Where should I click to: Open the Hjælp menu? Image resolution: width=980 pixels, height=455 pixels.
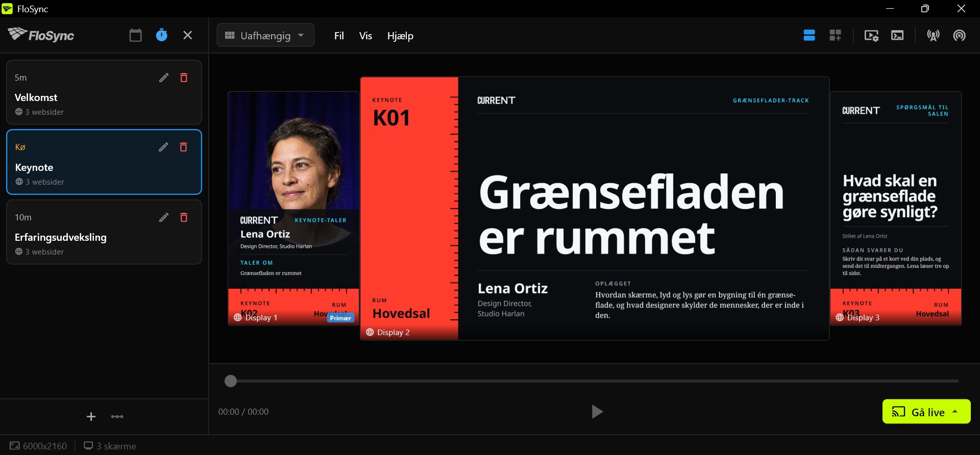pos(400,36)
